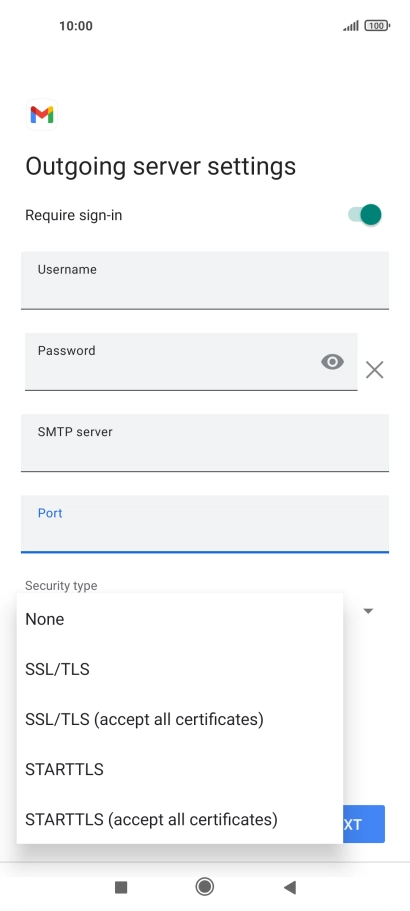Open recent apps with the square icon
The image size is (410, 911).
pyautogui.click(x=121, y=887)
